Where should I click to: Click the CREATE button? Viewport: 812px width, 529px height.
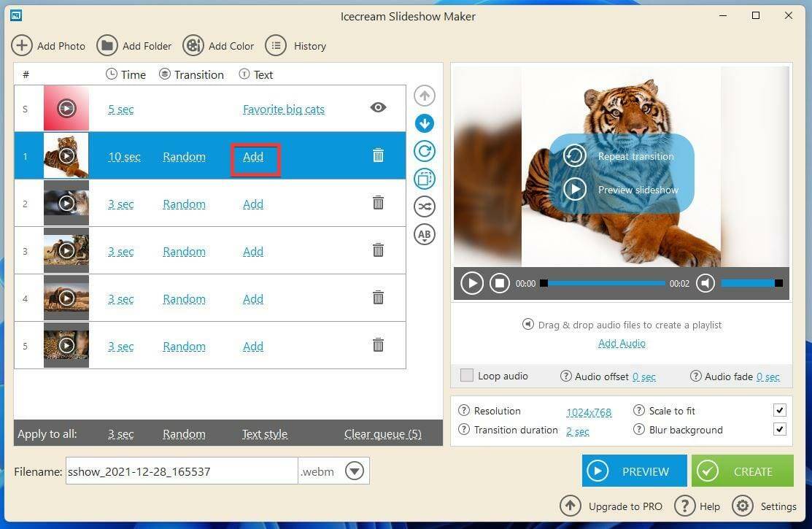click(x=743, y=471)
